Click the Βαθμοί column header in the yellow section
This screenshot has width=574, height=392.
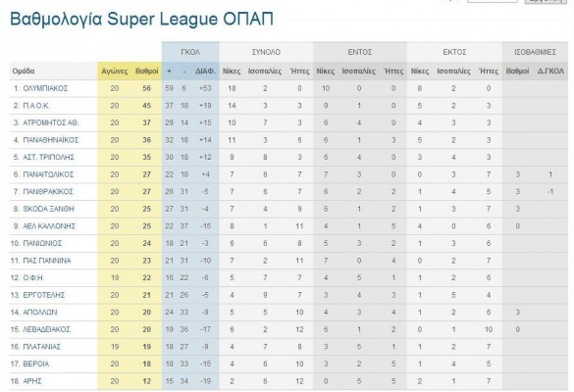click(147, 72)
